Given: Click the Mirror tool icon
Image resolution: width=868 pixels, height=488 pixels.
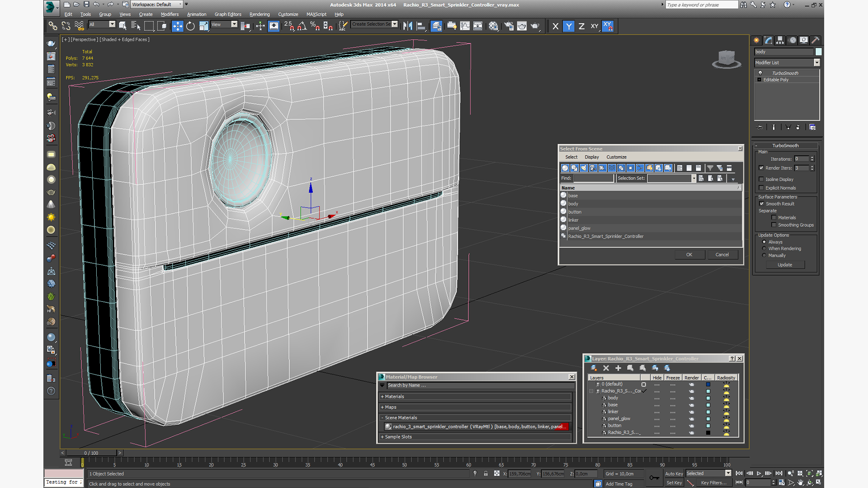Looking at the screenshot, I should tap(407, 26).
